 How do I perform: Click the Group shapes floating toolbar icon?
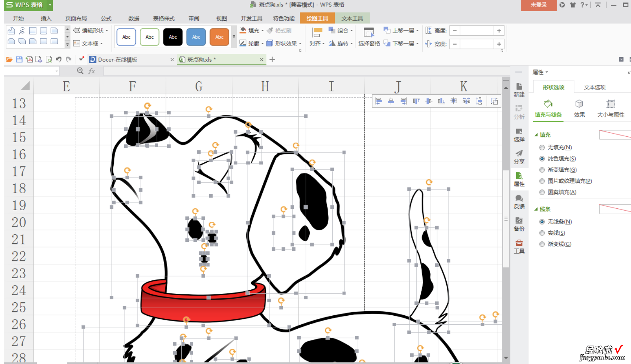tap(494, 101)
